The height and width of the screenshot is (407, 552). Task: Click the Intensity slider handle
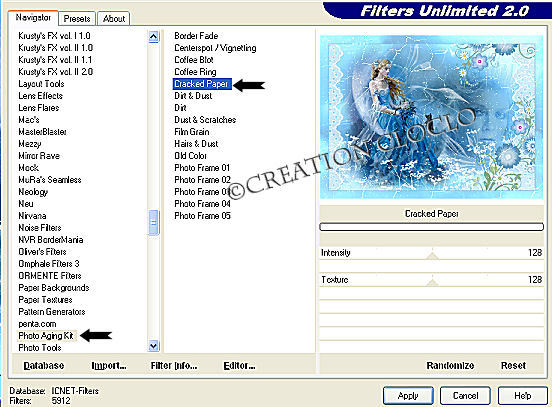click(x=432, y=255)
